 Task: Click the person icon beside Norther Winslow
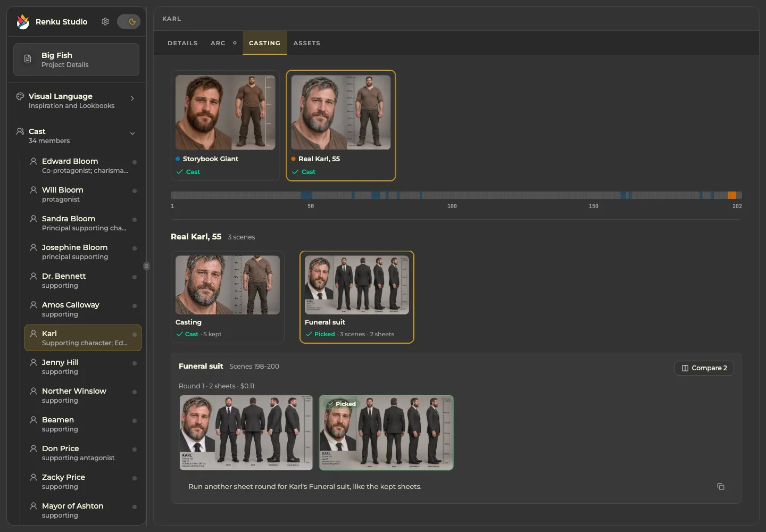[34, 391]
